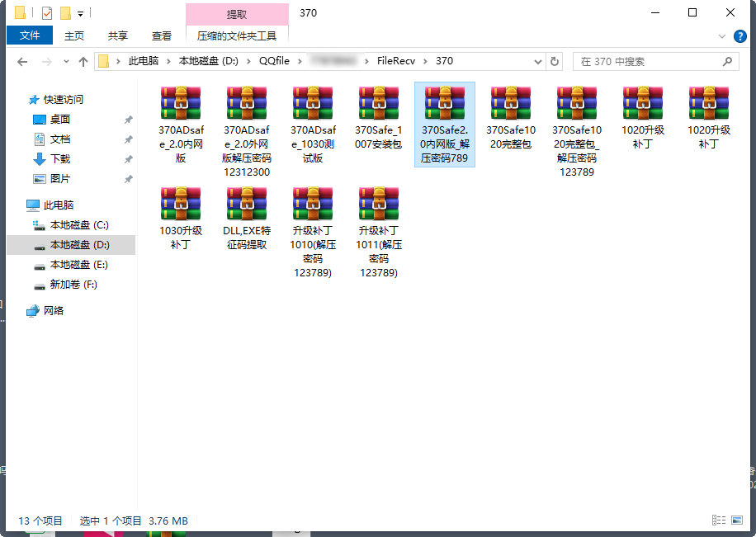The height and width of the screenshot is (537, 756).
Task: Refresh the 370 folder view
Action: [555, 62]
